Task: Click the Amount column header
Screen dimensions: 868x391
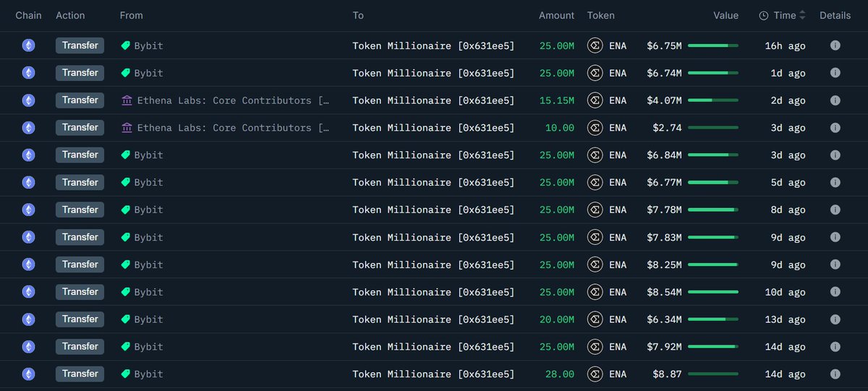Action: click(x=556, y=15)
